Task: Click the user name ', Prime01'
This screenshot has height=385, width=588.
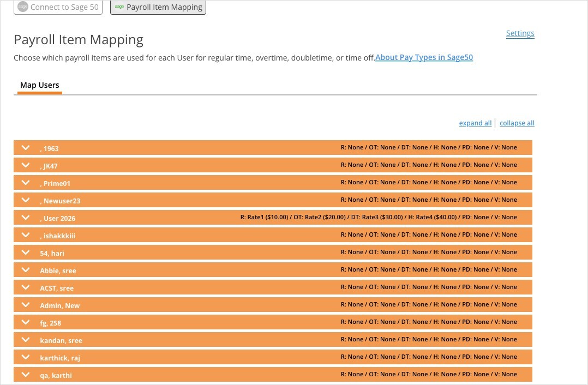Action: tap(55, 183)
